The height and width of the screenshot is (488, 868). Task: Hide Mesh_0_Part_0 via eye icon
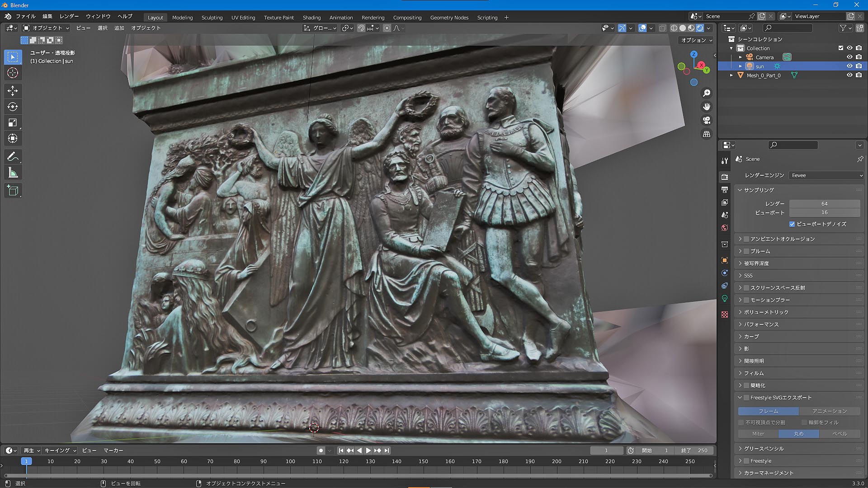(849, 75)
